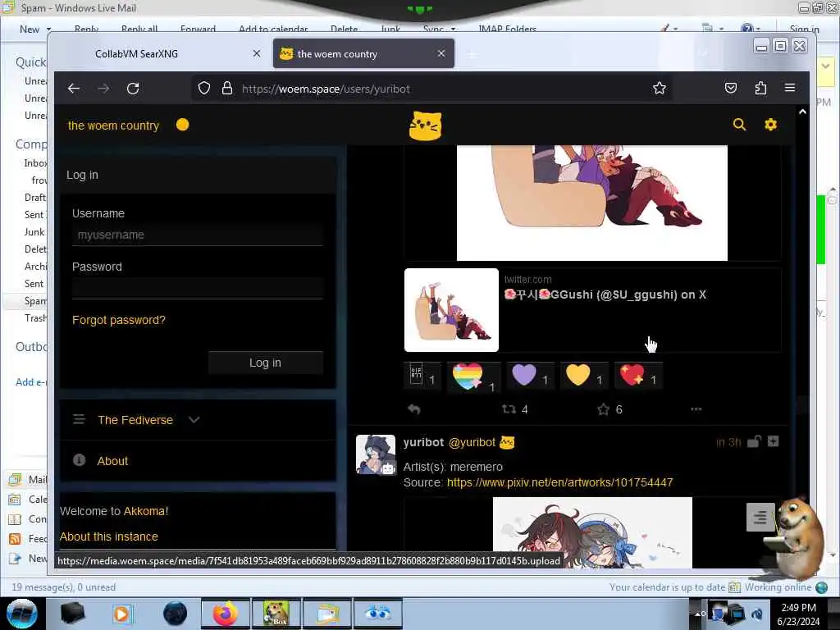Click the yellow dot next to site title

[183, 125]
